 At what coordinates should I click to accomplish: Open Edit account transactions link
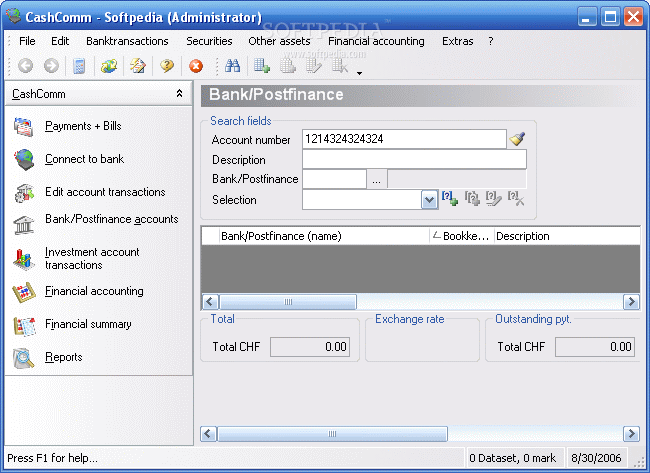(x=105, y=192)
